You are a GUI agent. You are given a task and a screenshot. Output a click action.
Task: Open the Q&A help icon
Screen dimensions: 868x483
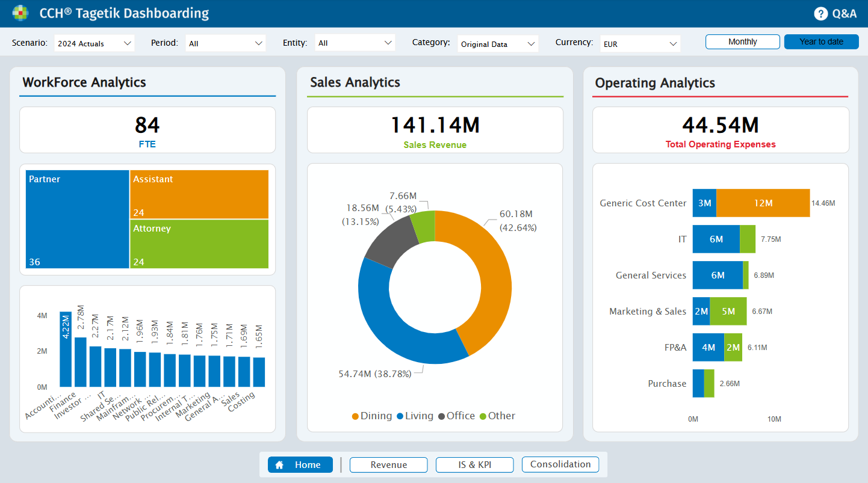point(820,14)
